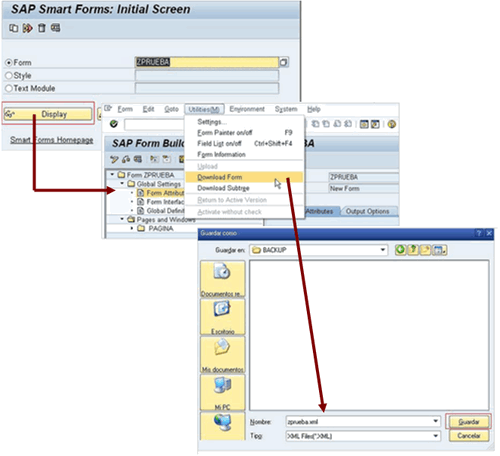Click the up one level folder icon
The image size is (500, 456).
point(413,250)
